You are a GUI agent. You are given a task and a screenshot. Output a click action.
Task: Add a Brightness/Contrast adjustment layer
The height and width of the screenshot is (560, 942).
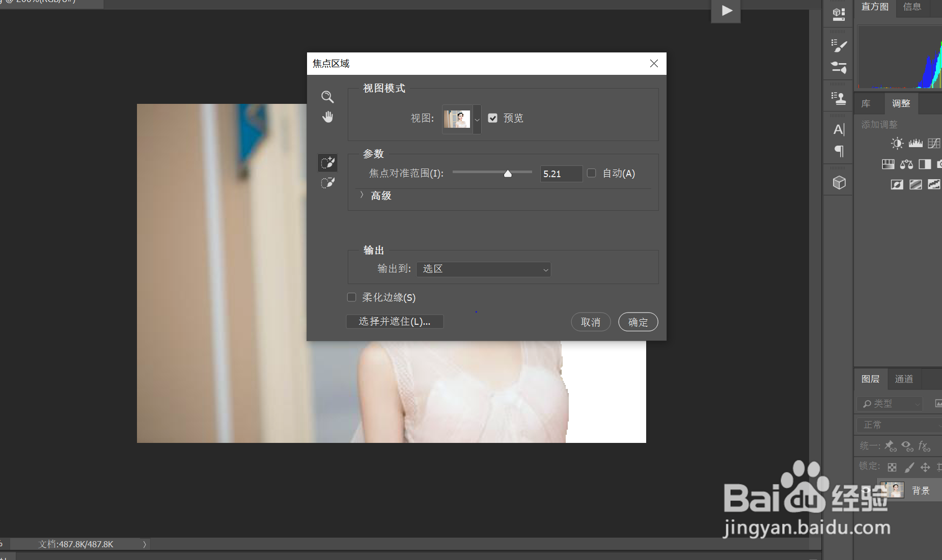coord(897,143)
